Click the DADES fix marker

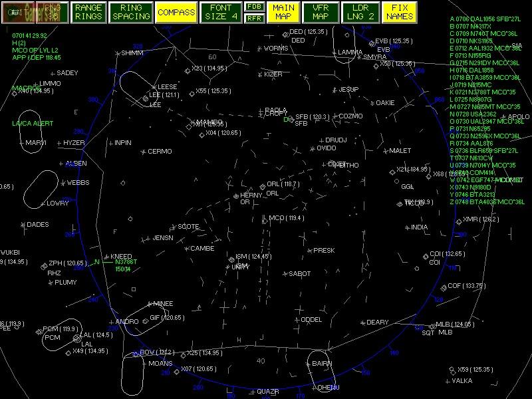pos(23,225)
